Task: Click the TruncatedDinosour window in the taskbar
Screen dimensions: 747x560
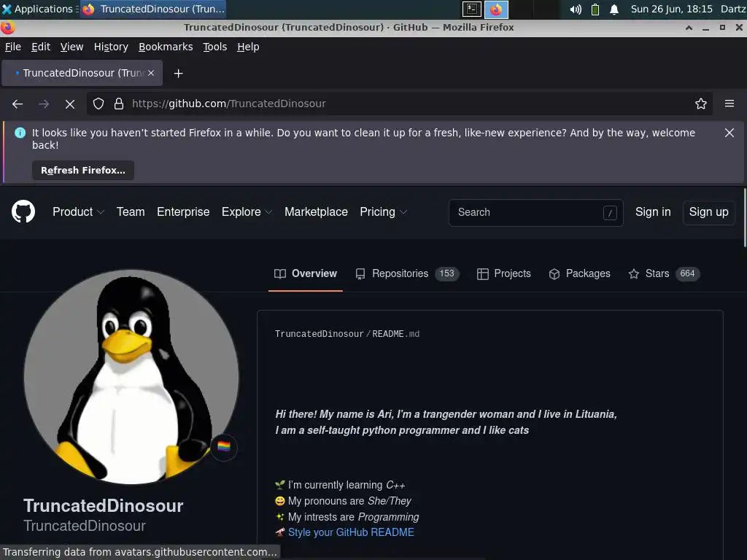Action: [153, 9]
